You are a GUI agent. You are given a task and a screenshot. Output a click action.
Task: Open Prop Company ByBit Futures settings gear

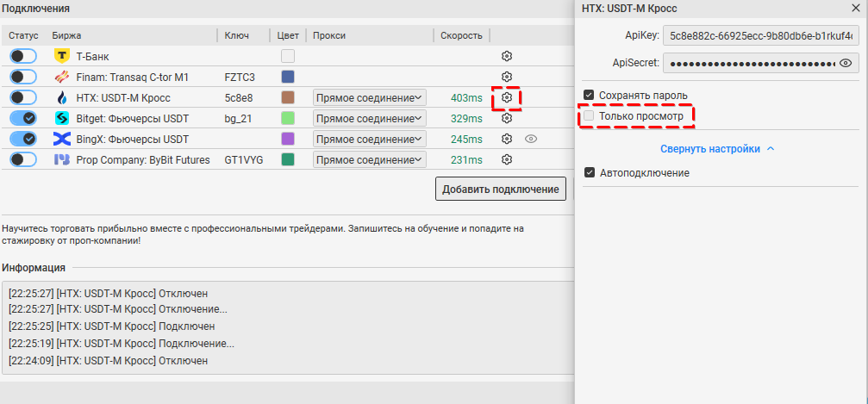pyautogui.click(x=507, y=159)
